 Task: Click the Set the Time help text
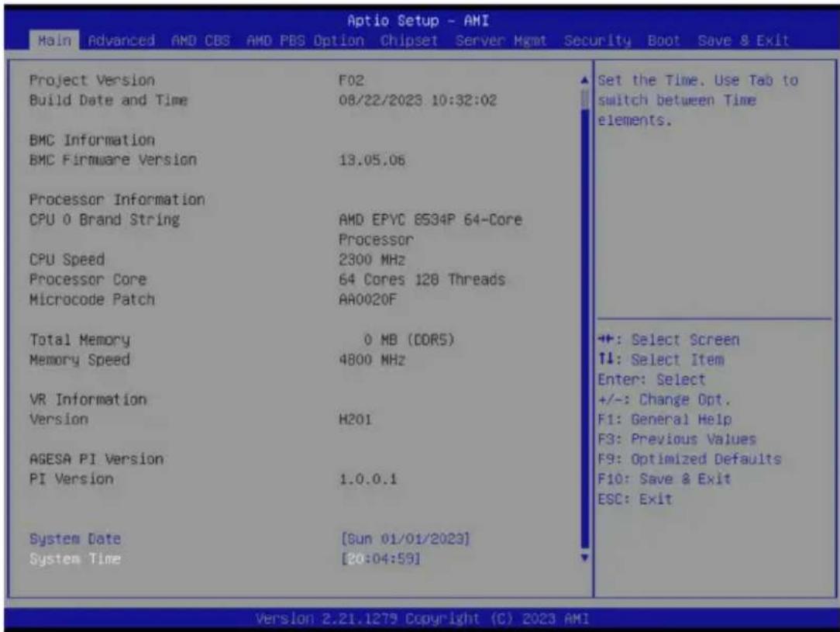click(698, 100)
